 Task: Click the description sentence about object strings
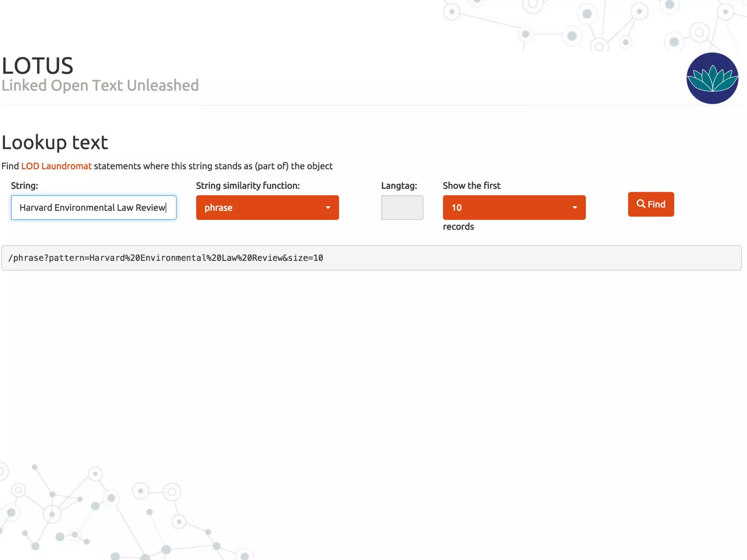[x=213, y=166]
